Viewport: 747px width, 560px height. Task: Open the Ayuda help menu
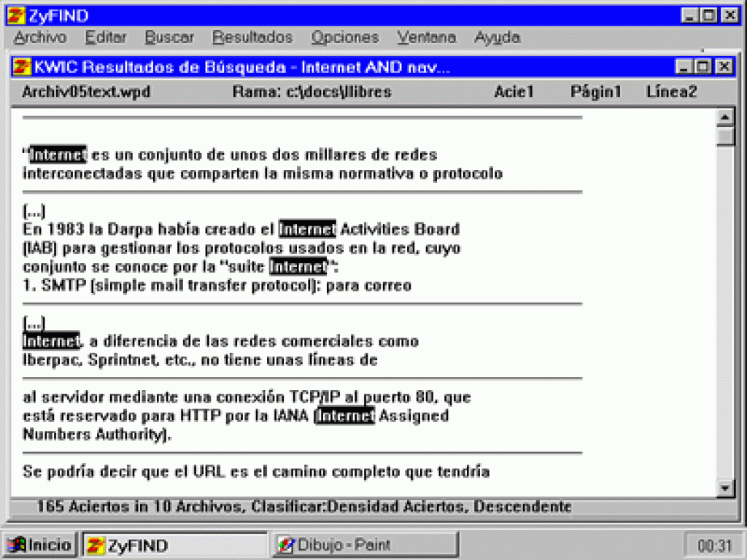pos(497,37)
